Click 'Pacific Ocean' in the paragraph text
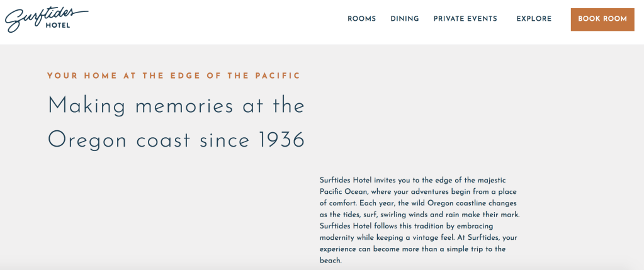 pyautogui.click(x=344, y=191)
